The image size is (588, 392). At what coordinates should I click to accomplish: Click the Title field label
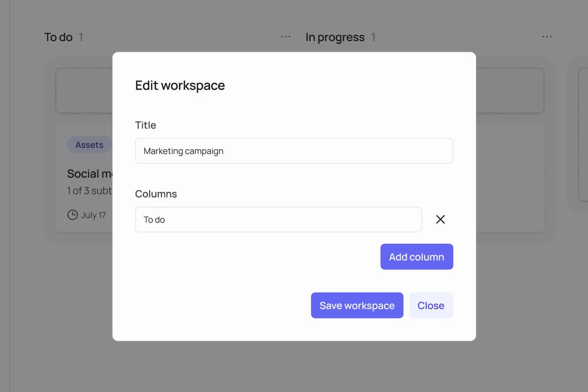146,125
